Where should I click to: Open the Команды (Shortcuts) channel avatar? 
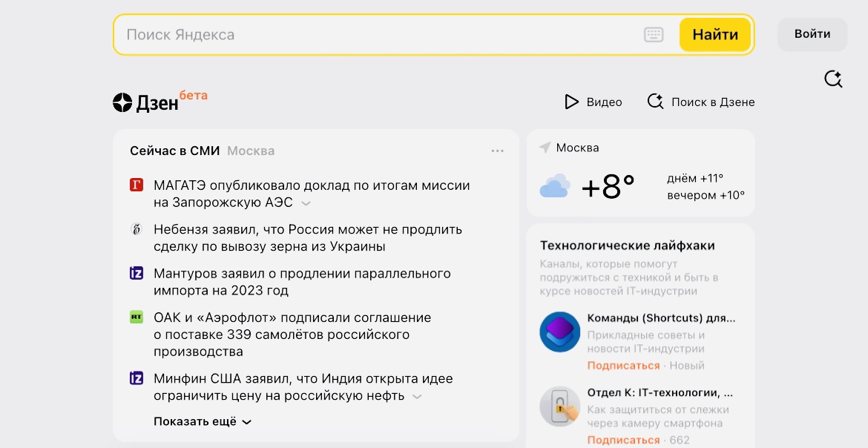click(559, 332)
